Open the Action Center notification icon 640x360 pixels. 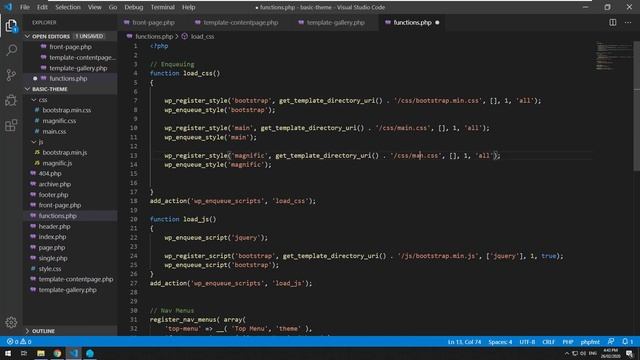[x=630, y=353]
